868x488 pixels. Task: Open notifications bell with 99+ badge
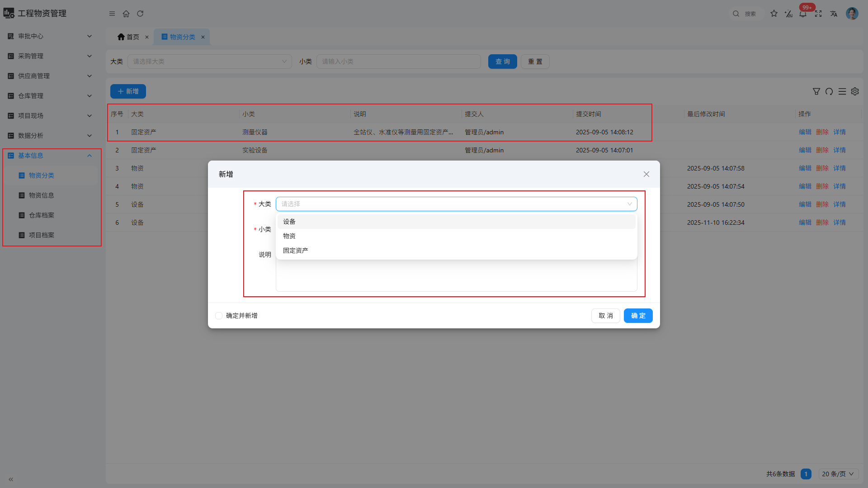click(x=803, y=14)
